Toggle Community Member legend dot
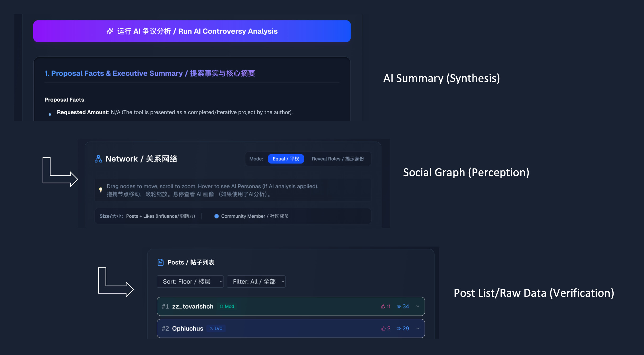The height and width of the screenshot is (355, 644). (x=217, y=216)
